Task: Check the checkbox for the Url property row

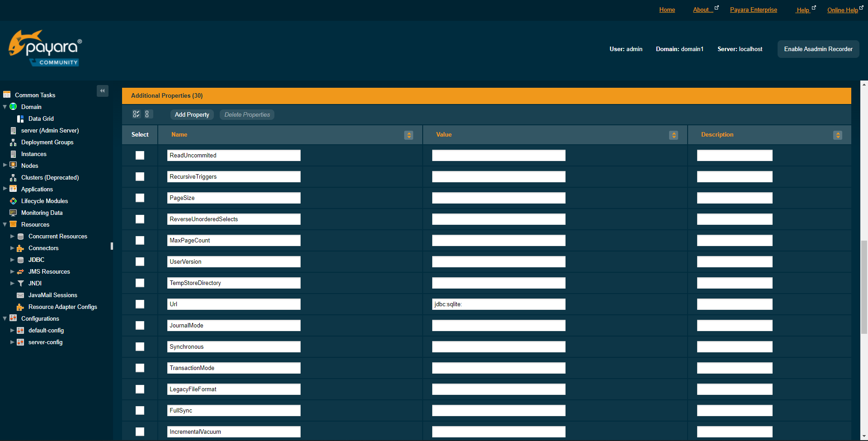Action: (x=140, y=304)
